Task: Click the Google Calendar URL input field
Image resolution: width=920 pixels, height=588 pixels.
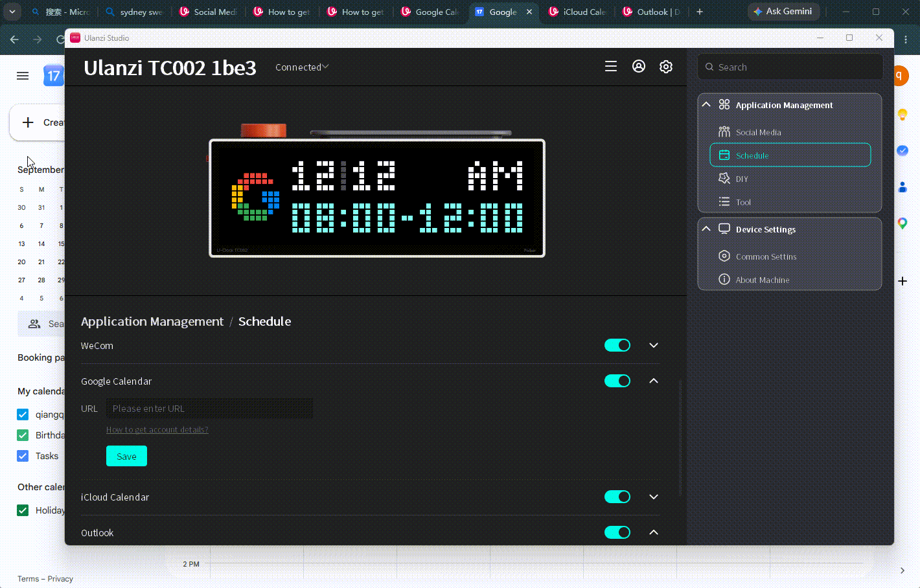Action: click(x=209, y=409)
